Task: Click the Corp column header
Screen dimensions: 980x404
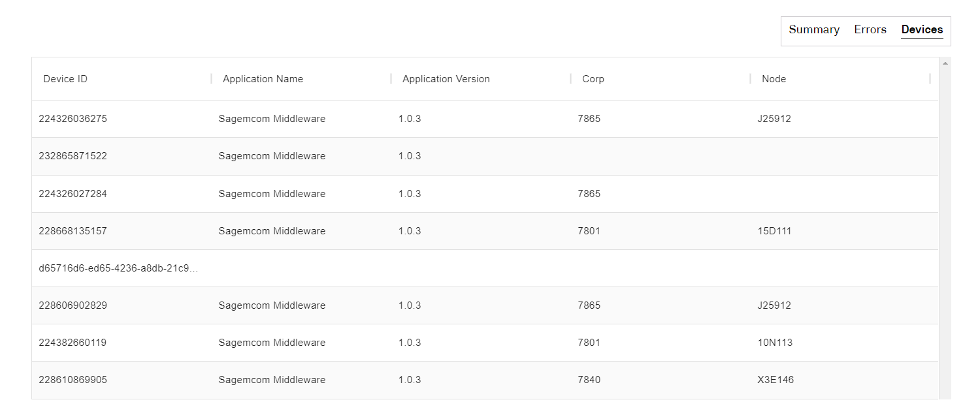Action: coord(593,79)
